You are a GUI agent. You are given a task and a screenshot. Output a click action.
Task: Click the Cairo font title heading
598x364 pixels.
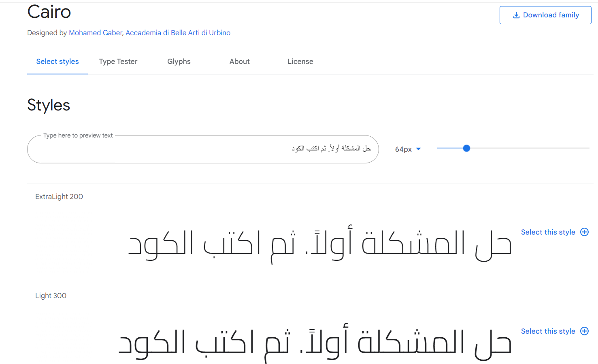tap(49, 12)
